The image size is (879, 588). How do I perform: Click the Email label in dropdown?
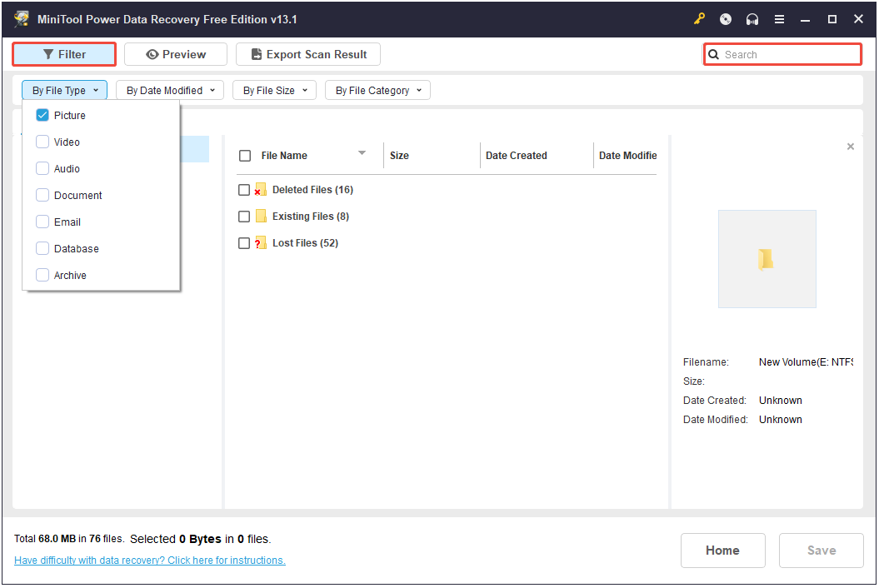(x=67, y=222)
